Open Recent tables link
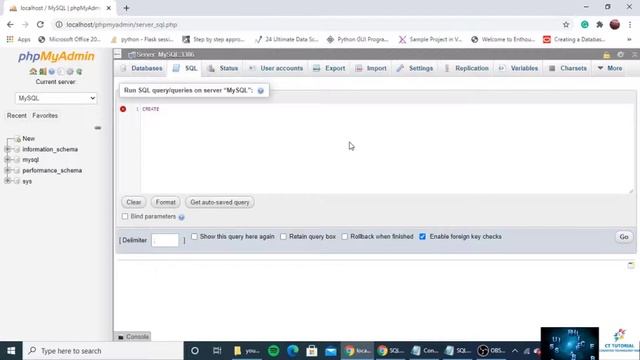Viewport: 640px width, 360px height. (17, 116)
